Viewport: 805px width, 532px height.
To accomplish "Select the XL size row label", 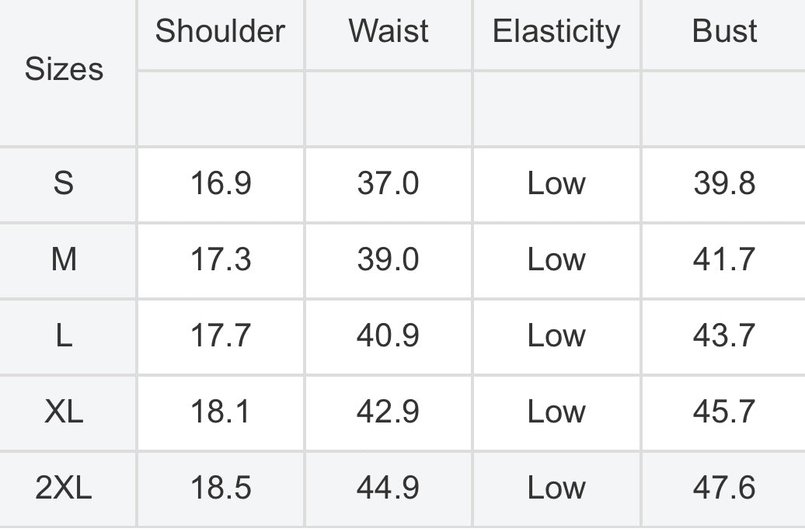I will 64,412.
